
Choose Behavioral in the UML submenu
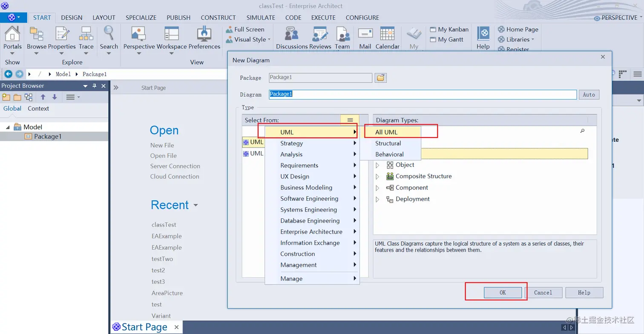tap(391, 154)
